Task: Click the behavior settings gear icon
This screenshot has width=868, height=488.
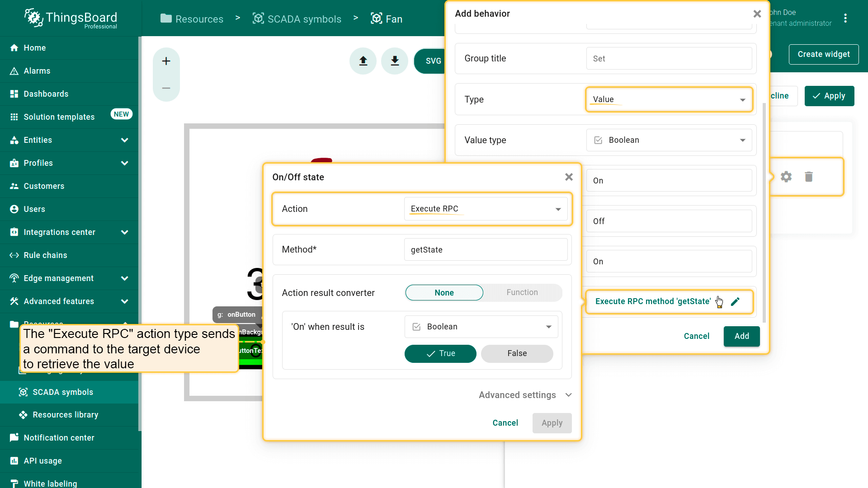Action: point(786,177)
